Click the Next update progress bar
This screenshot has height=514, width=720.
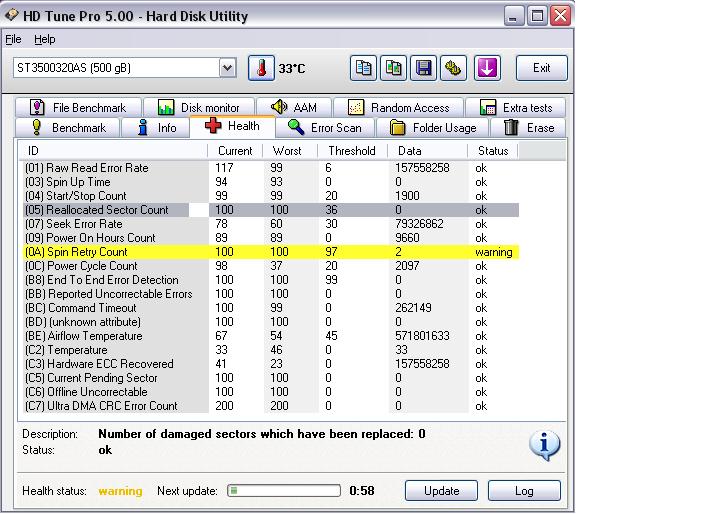(284, 491)
